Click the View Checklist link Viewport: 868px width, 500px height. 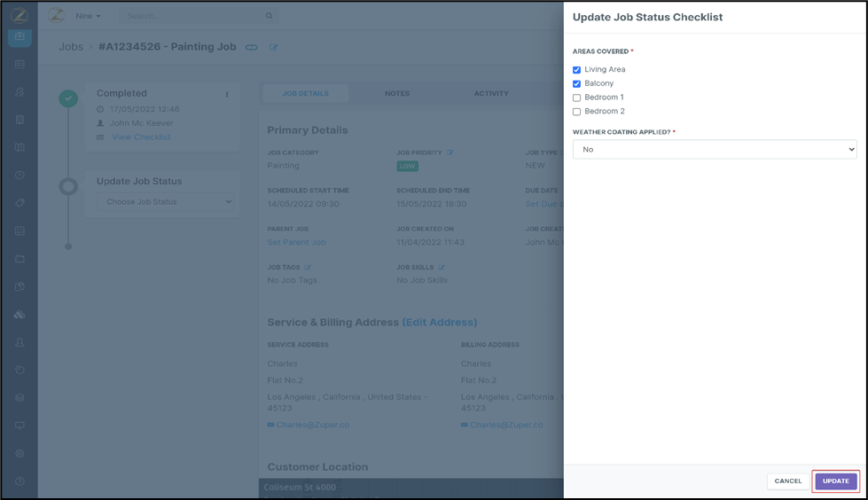point(141,137)
